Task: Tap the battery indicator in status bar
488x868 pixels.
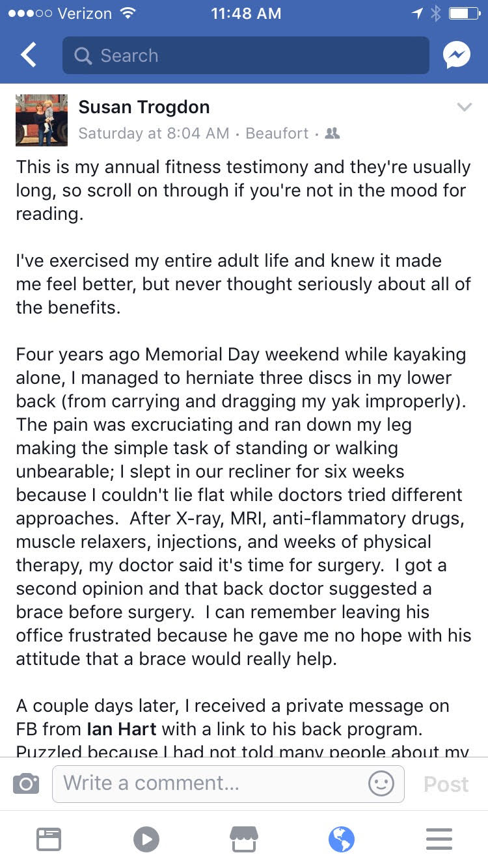Action: tap(464, 13)
